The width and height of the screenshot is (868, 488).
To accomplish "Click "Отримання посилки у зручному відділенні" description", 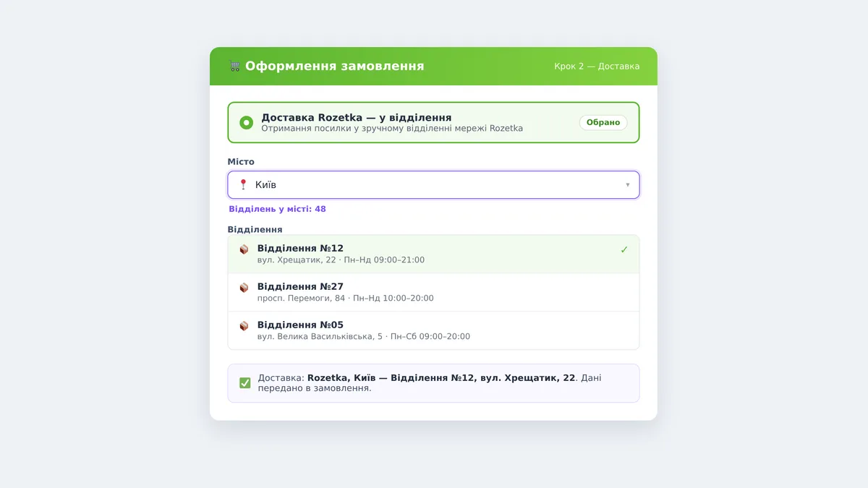I will (x=391, y=129).
